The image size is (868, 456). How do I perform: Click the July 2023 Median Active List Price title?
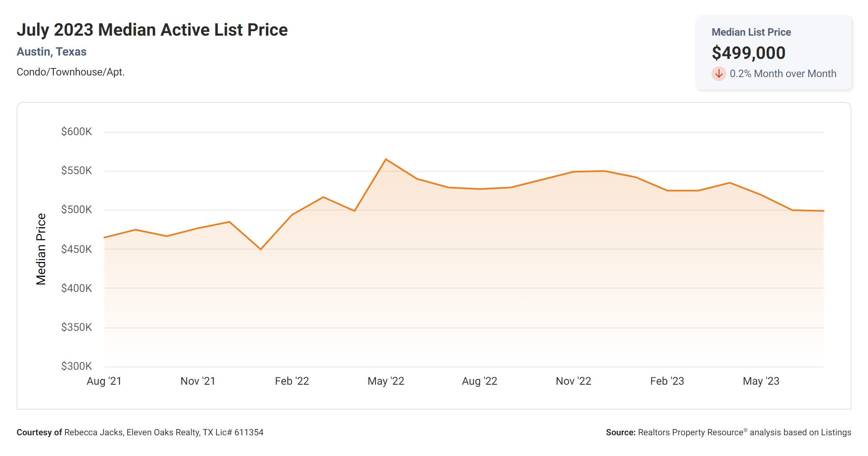(152, 30)
